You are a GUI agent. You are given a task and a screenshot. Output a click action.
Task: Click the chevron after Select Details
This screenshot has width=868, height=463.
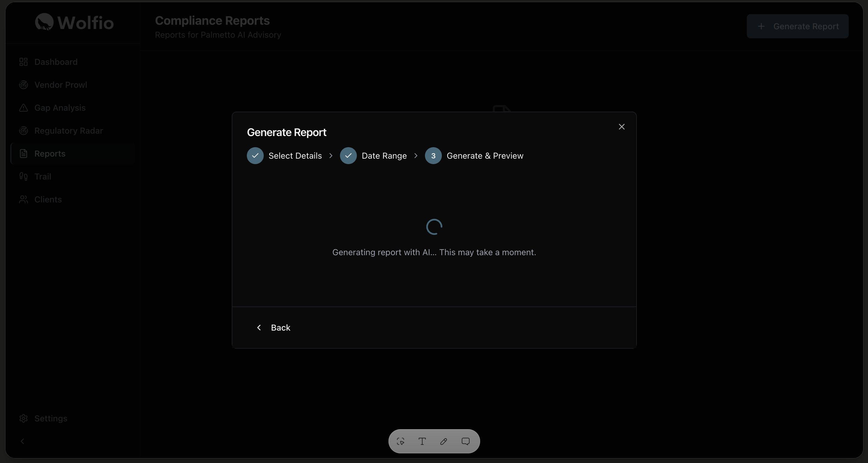pos(331,156)
